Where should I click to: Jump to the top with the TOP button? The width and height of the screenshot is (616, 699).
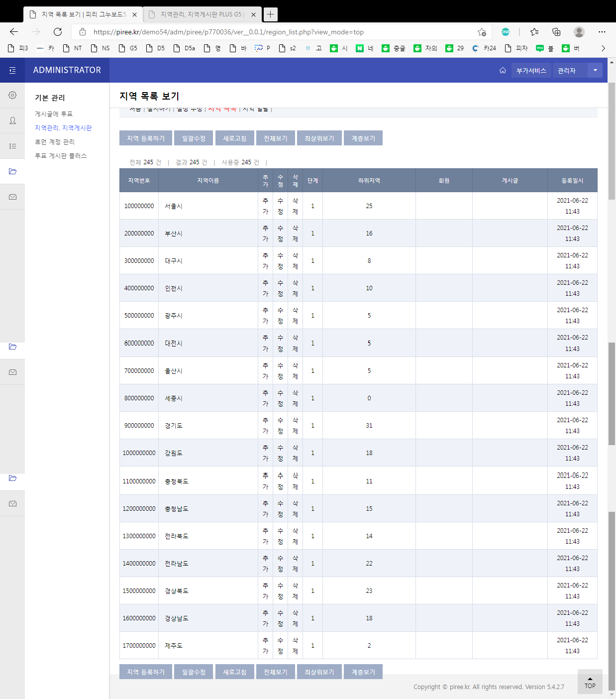(x=590, y=682)
